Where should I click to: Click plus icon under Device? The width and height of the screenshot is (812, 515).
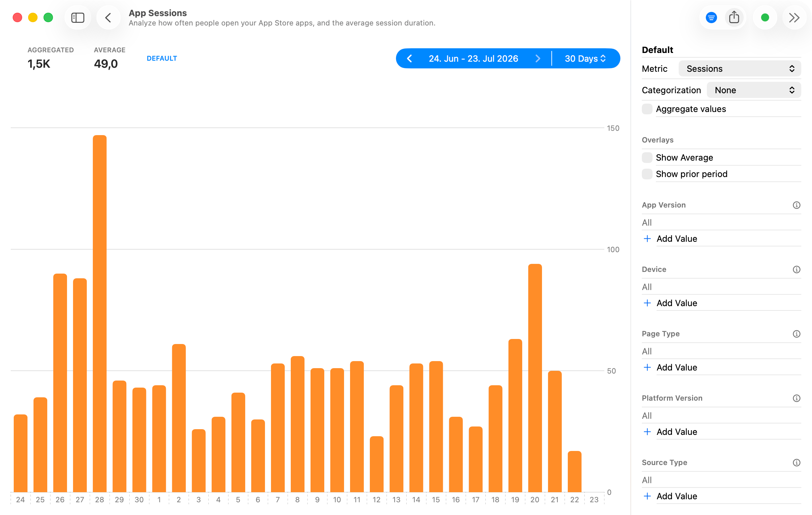(647, 303)
